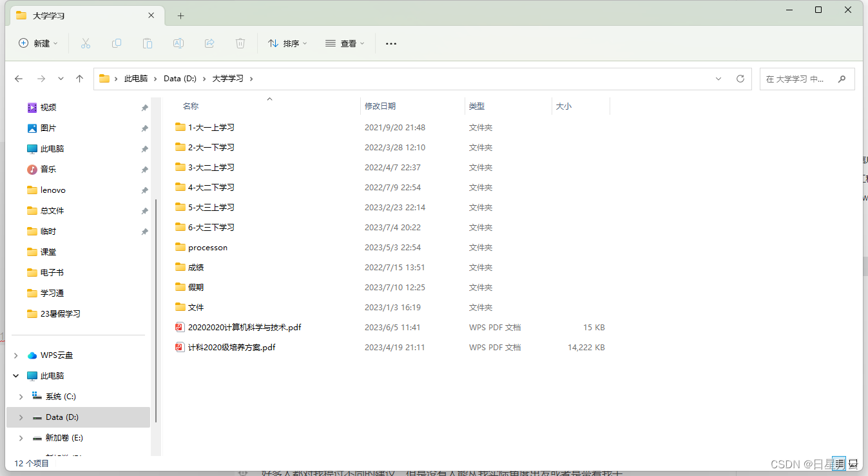Select the 3-大二上学习 folder
Screen dimensions: 868x476
(211, 168)
